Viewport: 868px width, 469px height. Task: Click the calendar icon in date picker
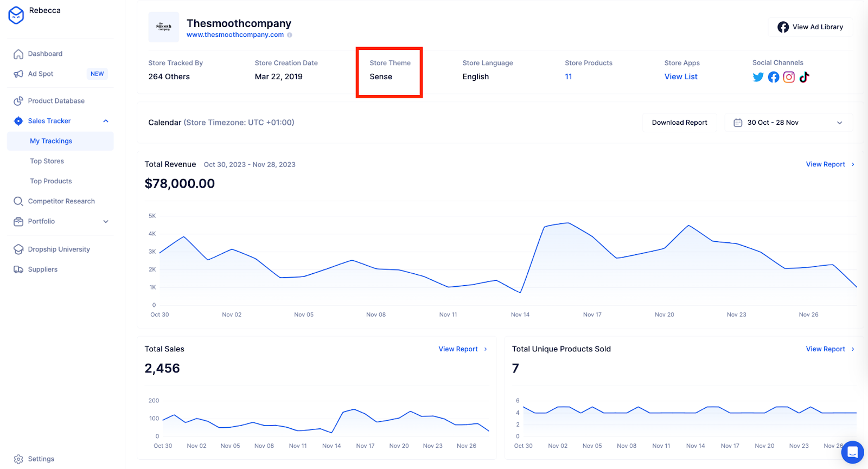738,123
